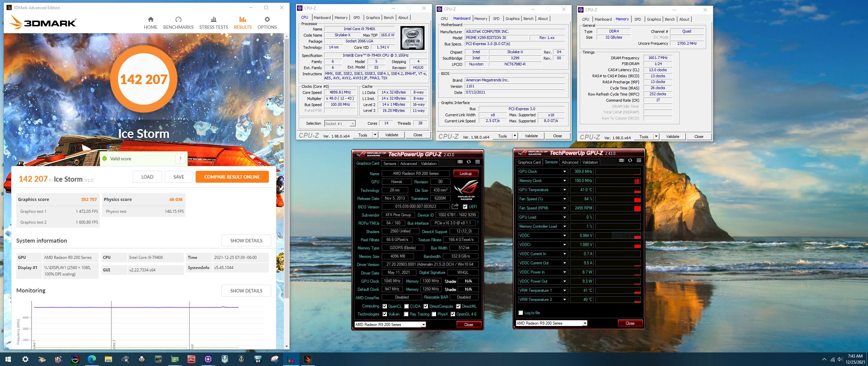This screenshot has height=366, width=868.
Task: Open the GPU selector dropdown in GPU-Z Sensors
Action: click(585, 323)
